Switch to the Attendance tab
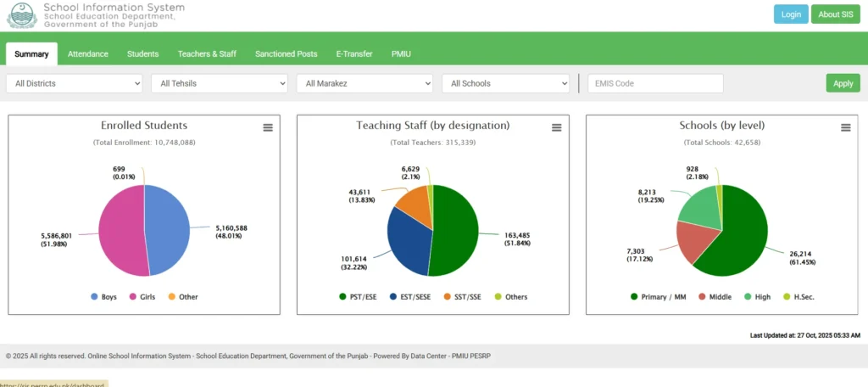This screenshot has height=387, width=868. (88, 53)
